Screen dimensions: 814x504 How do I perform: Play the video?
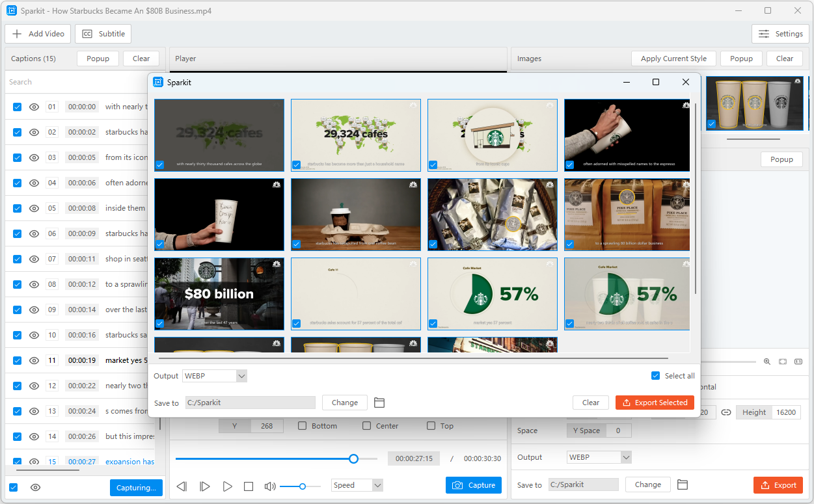pos(227,486)
